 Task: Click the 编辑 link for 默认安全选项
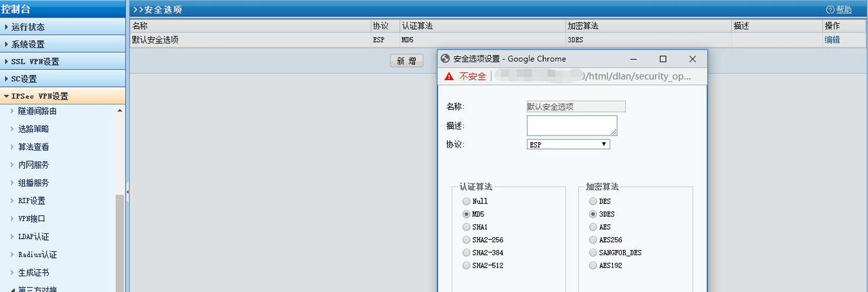832,40
